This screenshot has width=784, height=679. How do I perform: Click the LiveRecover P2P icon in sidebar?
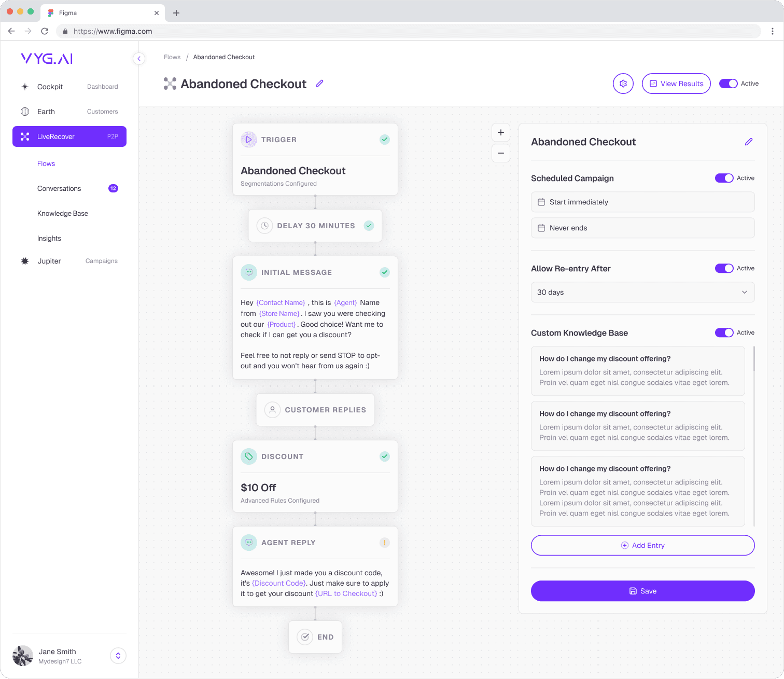coord(24,136)
